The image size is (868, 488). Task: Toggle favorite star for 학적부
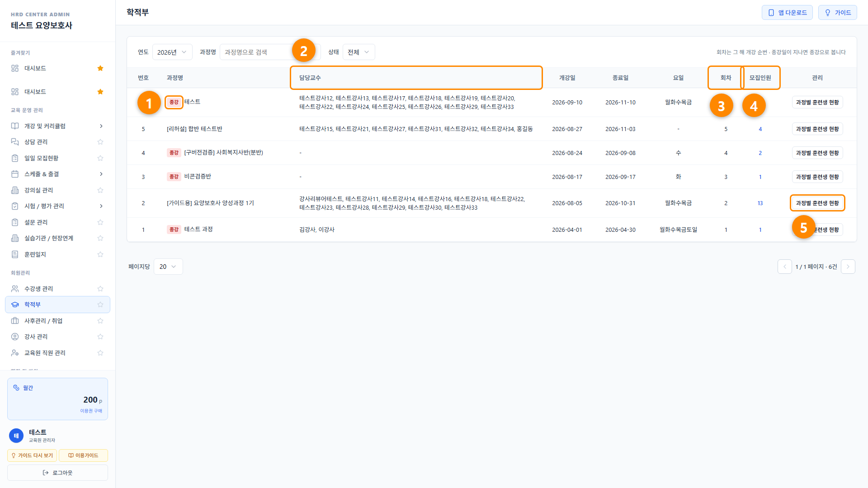pyautogui.click(x=100, y=305)
